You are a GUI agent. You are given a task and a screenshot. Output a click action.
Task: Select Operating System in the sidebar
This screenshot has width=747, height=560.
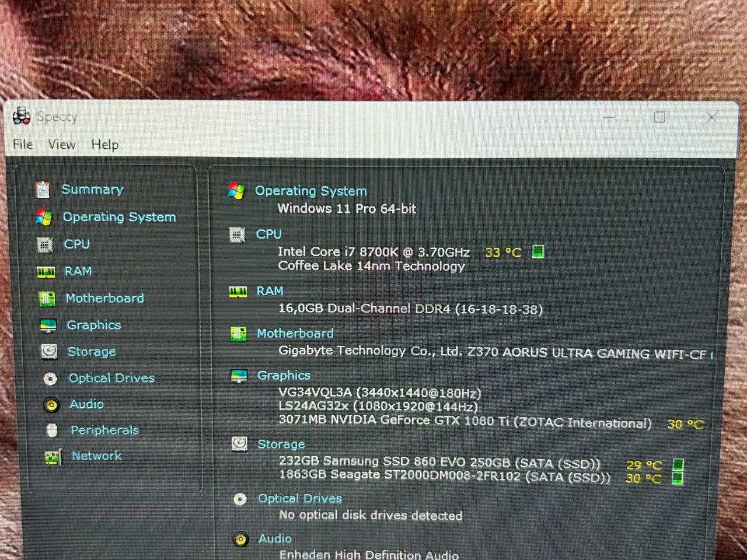(119, 217)
